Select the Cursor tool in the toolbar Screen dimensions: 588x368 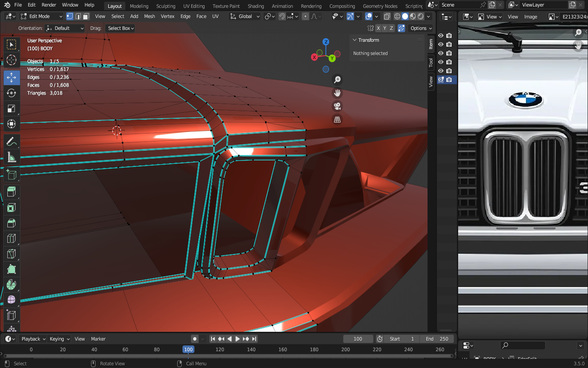click(x=11, y=60)
